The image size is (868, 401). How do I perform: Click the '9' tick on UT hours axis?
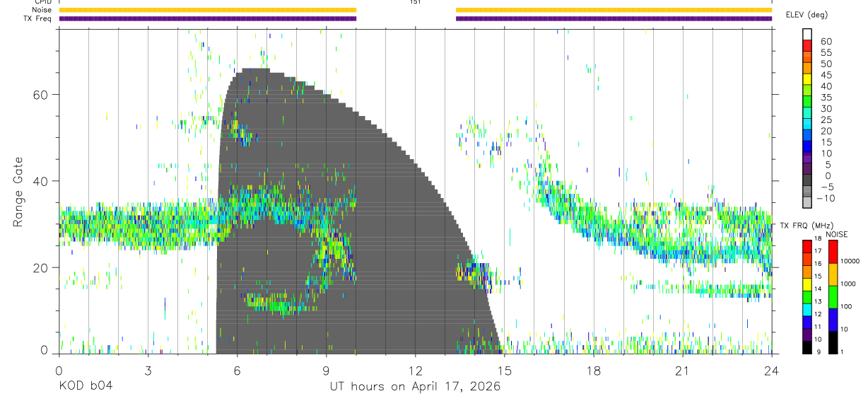327,370
